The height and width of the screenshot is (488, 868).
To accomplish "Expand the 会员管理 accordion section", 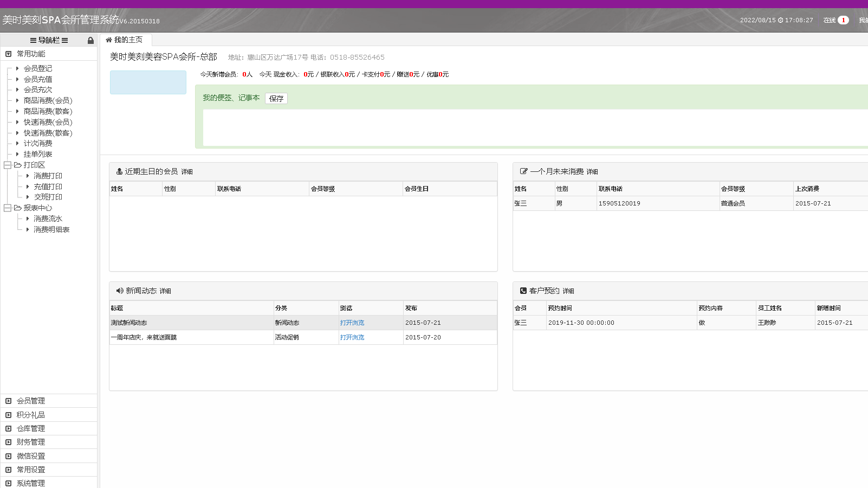I will (31, 401).
